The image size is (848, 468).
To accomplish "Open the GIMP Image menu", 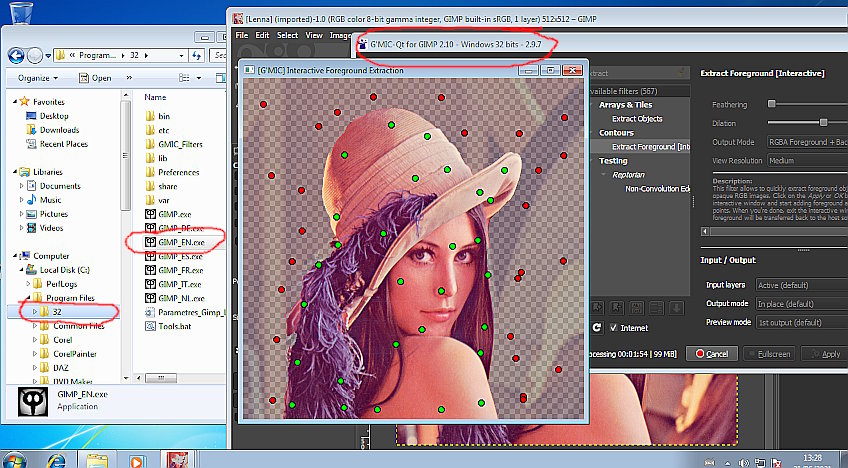I will pos(340,35).
